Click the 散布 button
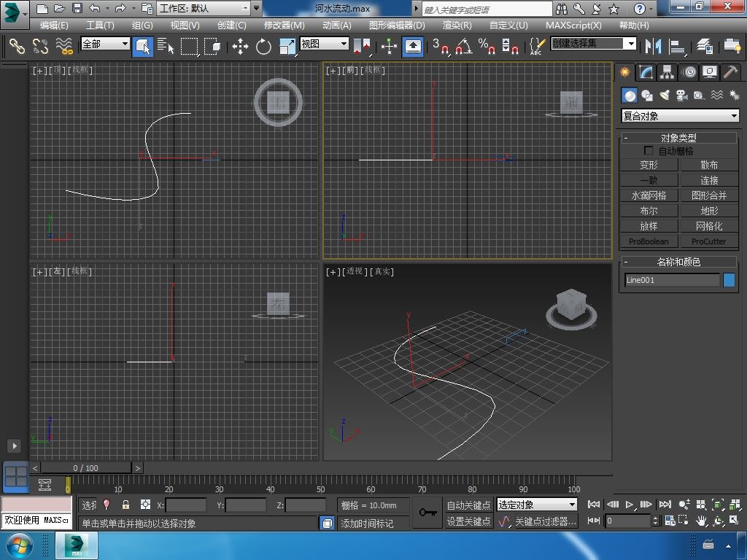Viewport: 747px width, 560px height. (x=709, y=165)
